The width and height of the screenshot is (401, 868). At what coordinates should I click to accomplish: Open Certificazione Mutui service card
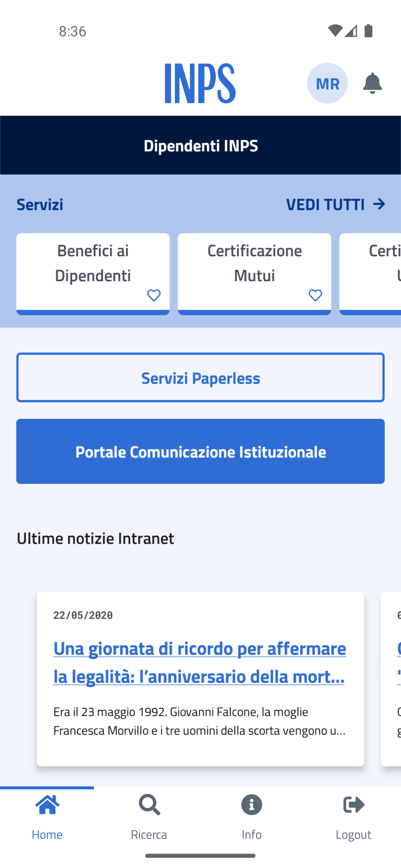pos(254,274)
